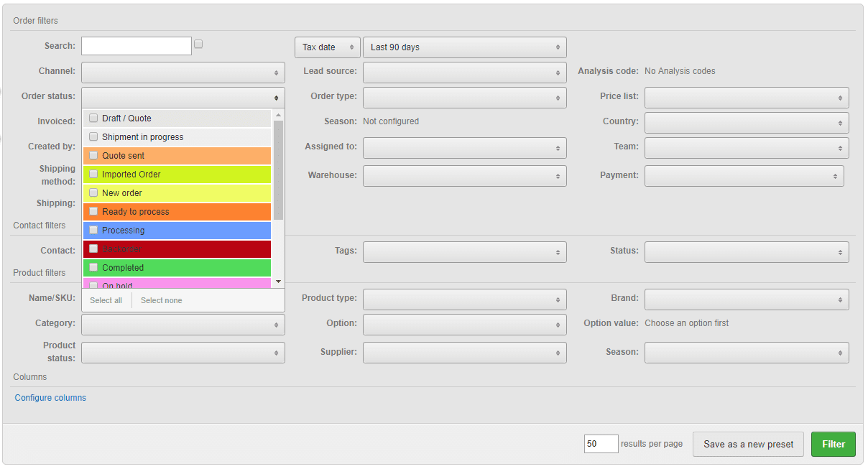Viewport: 868px width, 469px height.
Task: Open the Lead source dropdown
Action: tap(464, 73)
